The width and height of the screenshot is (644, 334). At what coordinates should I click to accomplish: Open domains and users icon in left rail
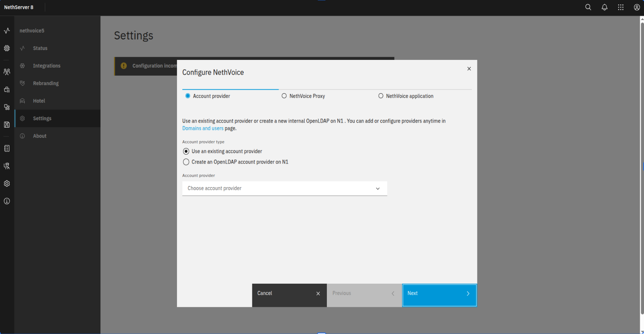(x=7, y=72)
